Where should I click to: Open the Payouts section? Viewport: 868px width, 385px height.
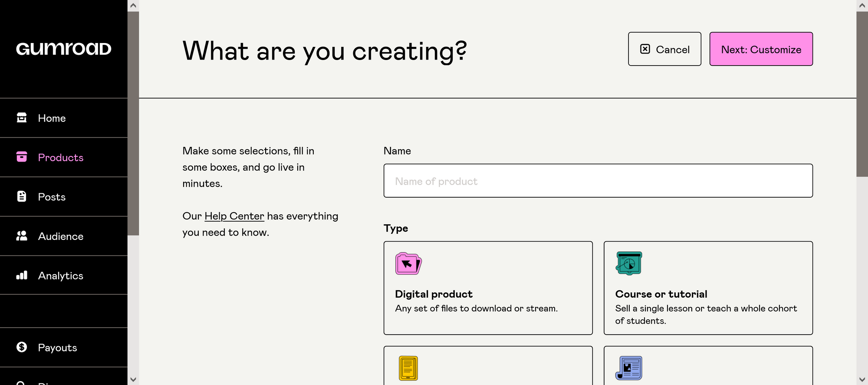pyautogui.click(x=64, y=348)
